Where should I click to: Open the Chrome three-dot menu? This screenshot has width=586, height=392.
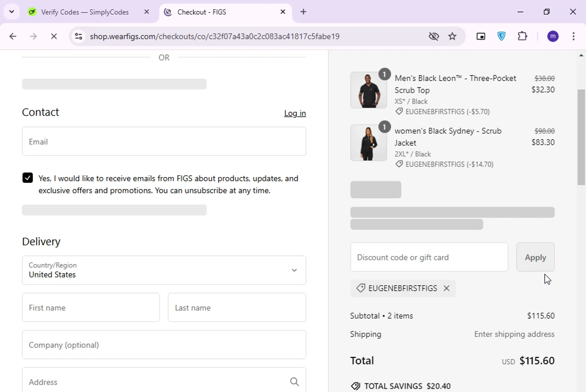click(x=573, y=36)
